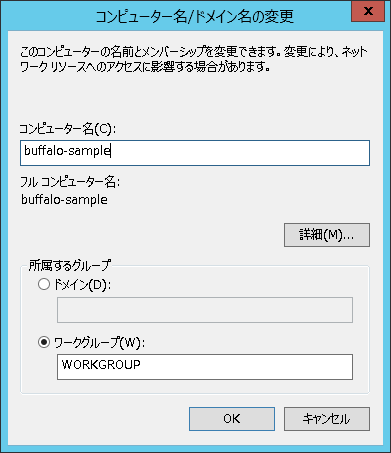
Task: Dismiss the dialog with キャンセル button
Action: point(327,419)
